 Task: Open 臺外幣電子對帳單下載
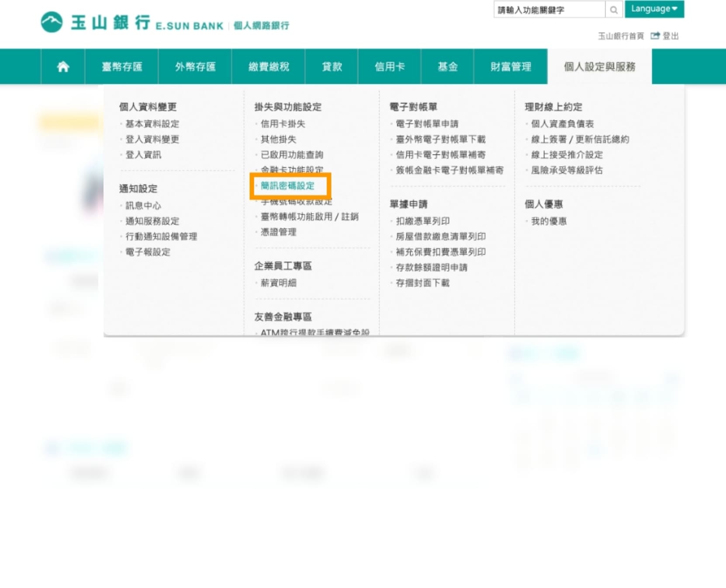coord(440,139)
